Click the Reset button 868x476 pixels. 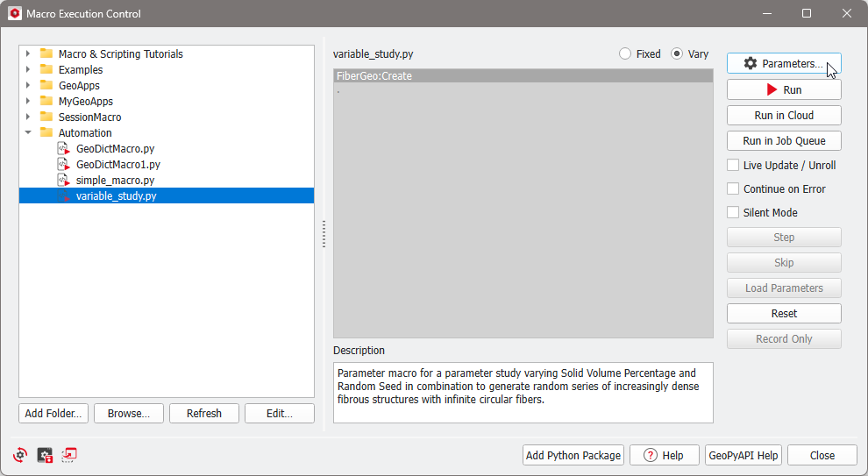click(784, 313)
